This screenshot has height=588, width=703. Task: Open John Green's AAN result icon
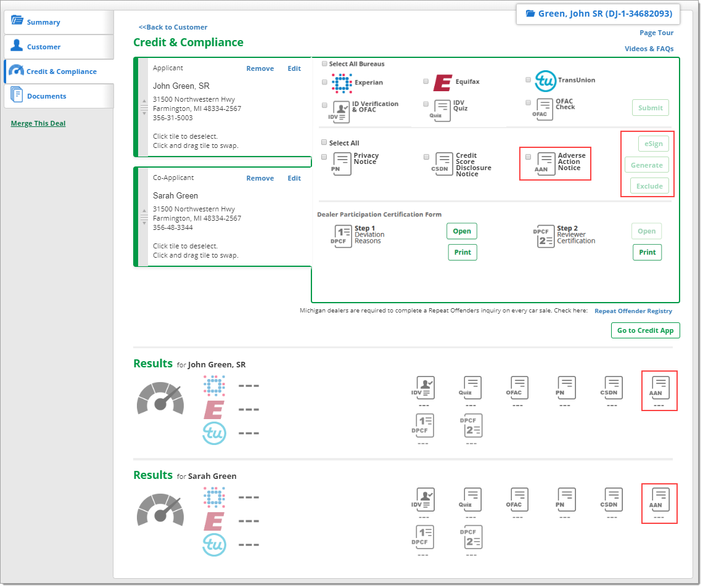[660, 388]
